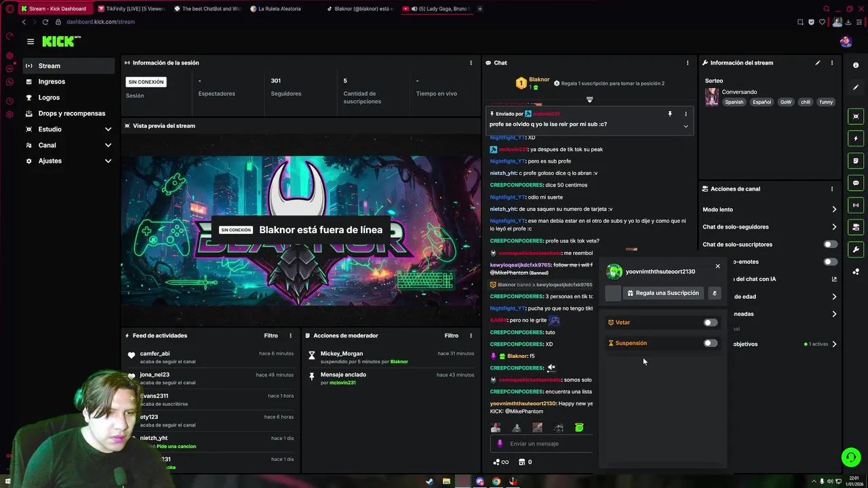Screen dimensions: 868x488
Task: Click the info icon in right toolbar
Action: pos(856,66)
